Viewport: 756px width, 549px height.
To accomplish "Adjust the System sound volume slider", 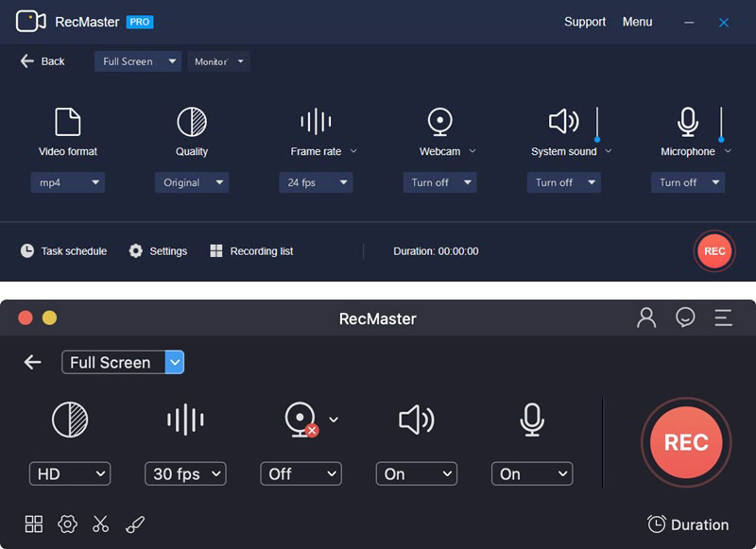I will [597, 124].
